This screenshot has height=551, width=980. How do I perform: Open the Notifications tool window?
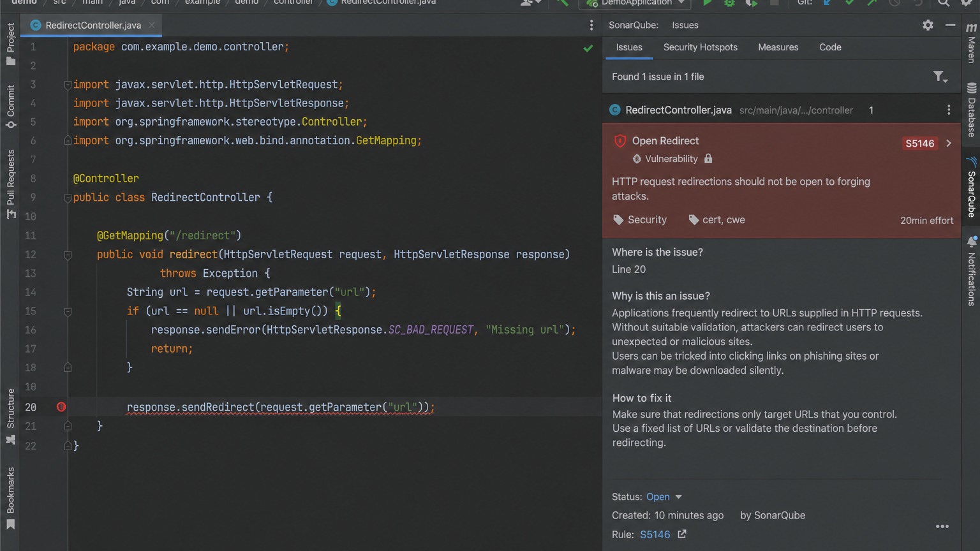pyautogui.click(x=971, y=271)
